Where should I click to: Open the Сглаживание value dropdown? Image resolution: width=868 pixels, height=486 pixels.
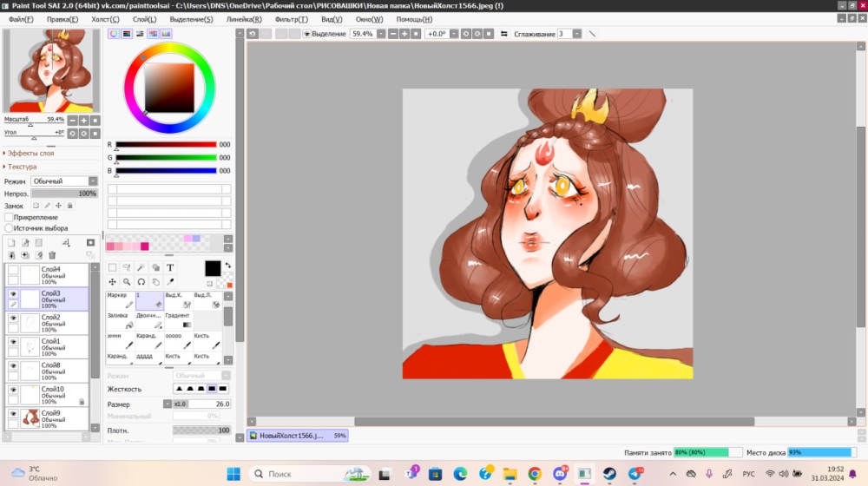click(x=577, y=34)
